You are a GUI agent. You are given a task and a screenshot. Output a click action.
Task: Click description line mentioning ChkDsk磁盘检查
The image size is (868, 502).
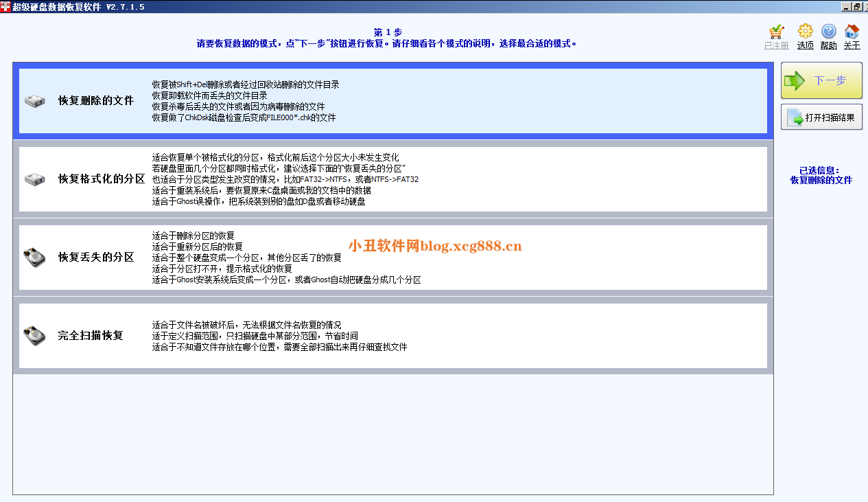click(x=244, y=117)
